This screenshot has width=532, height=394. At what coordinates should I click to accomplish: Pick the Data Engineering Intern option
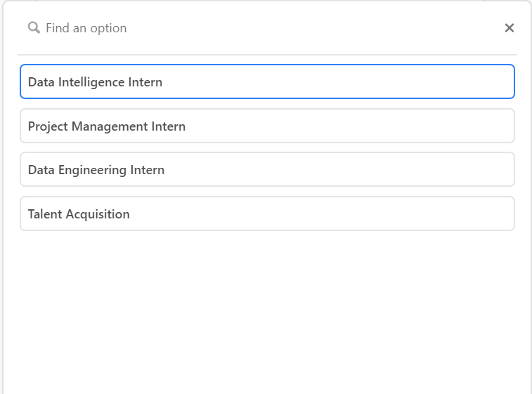point(267,169)
